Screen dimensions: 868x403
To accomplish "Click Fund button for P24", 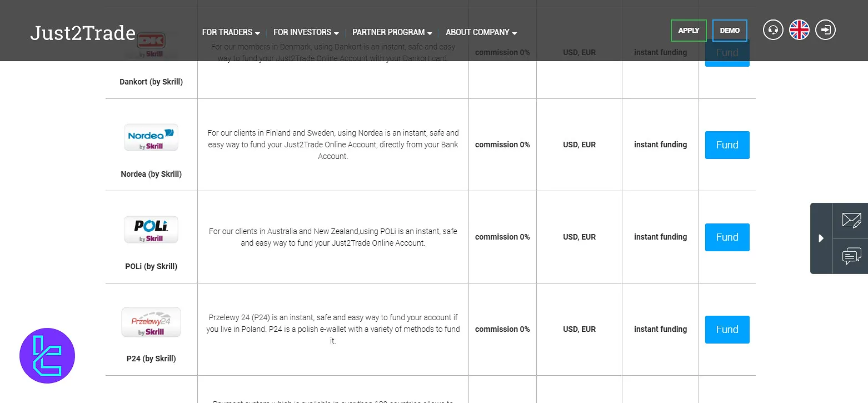I will coord(727,330).
